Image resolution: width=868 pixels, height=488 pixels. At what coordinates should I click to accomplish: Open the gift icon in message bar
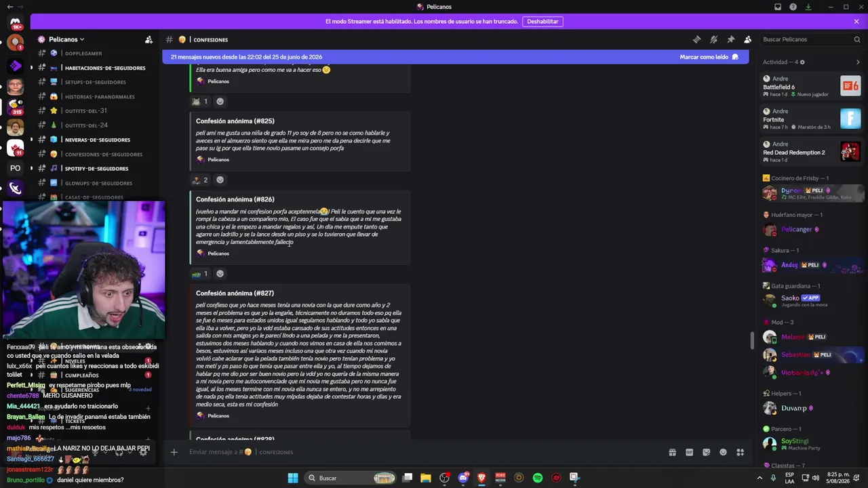point(672,452)
